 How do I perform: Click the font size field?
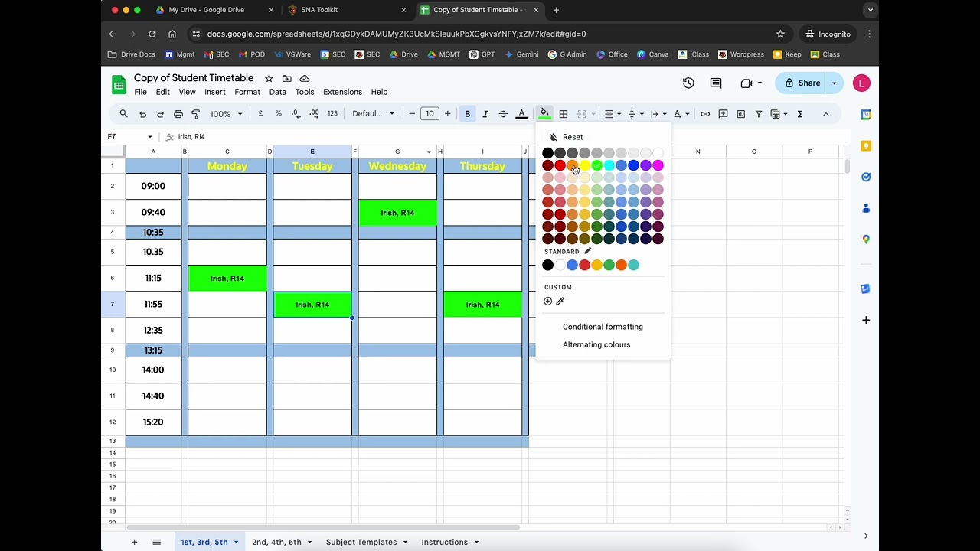click(430, 114)
